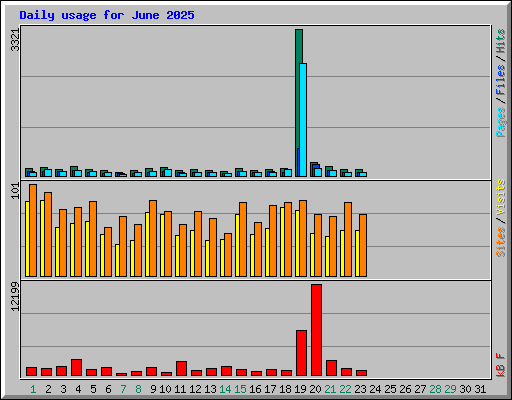Click the orange sites bar for day 5
Image resolution: width=512 pixels, height=400 pixels.
pos(93,239)
